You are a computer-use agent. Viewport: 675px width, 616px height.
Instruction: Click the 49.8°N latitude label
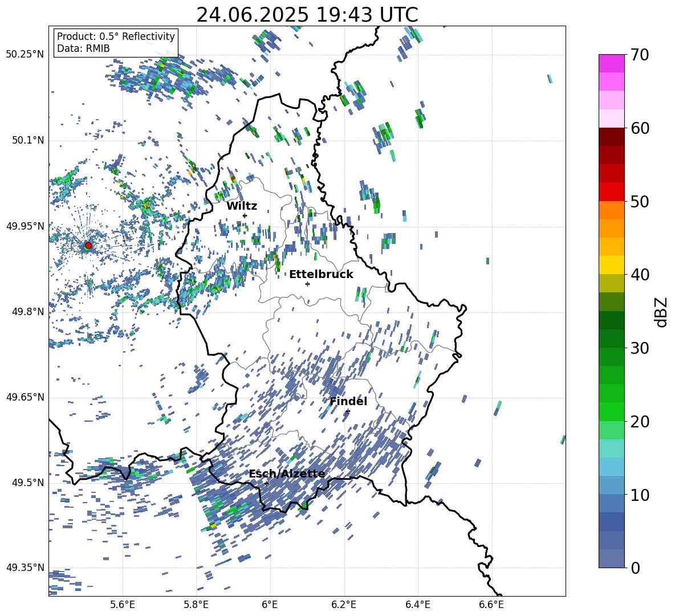(x=27, y=312)
